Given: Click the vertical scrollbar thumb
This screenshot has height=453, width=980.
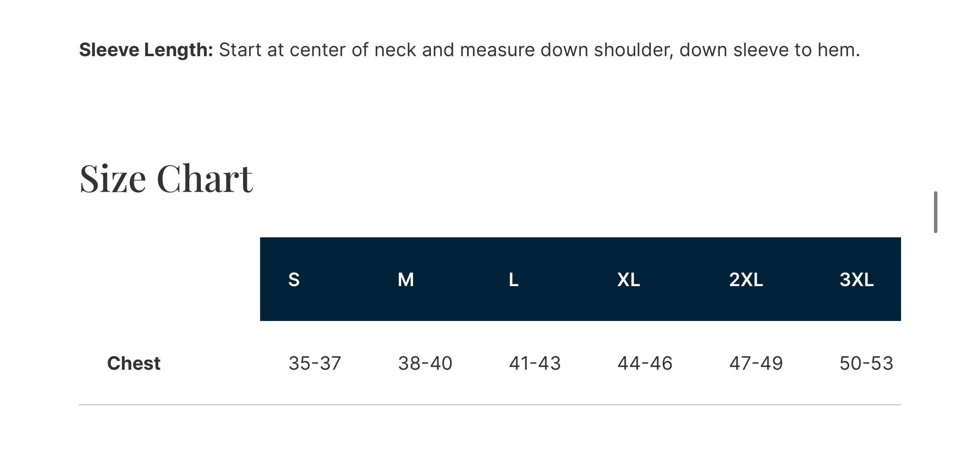Looking at the screenshot, I should 935,212.
